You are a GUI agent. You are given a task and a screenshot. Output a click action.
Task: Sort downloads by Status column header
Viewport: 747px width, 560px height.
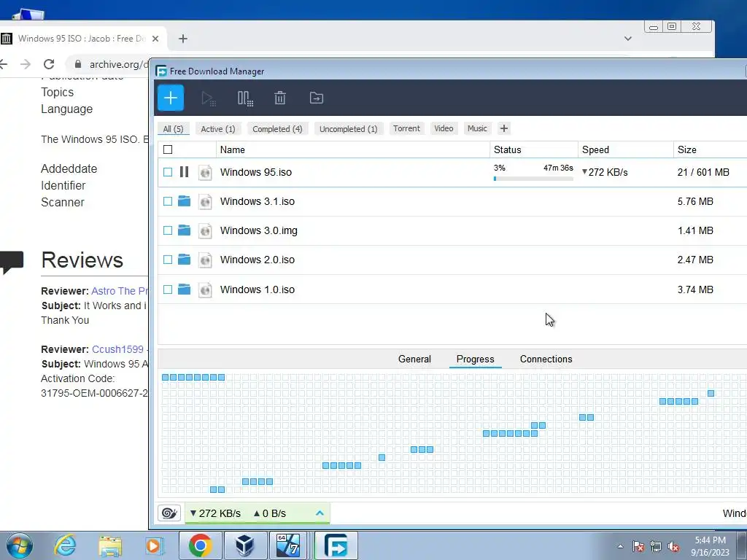point(533,149)
